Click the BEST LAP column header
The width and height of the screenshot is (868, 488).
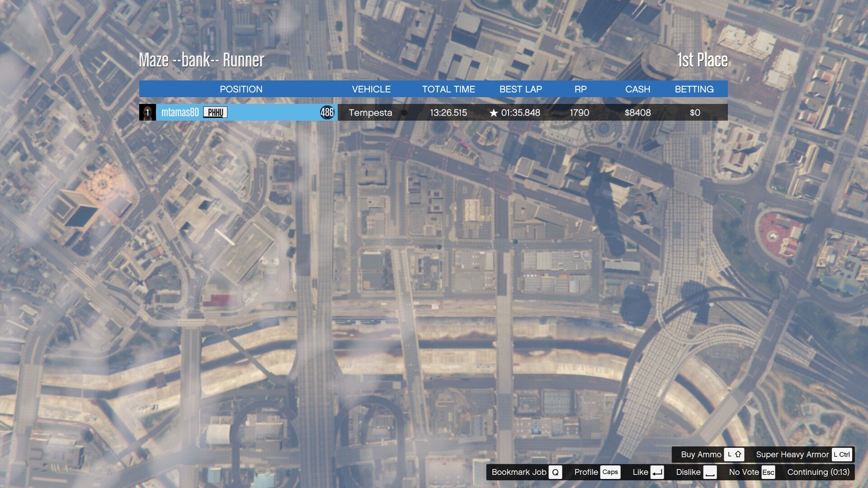[x=520, y=89]
